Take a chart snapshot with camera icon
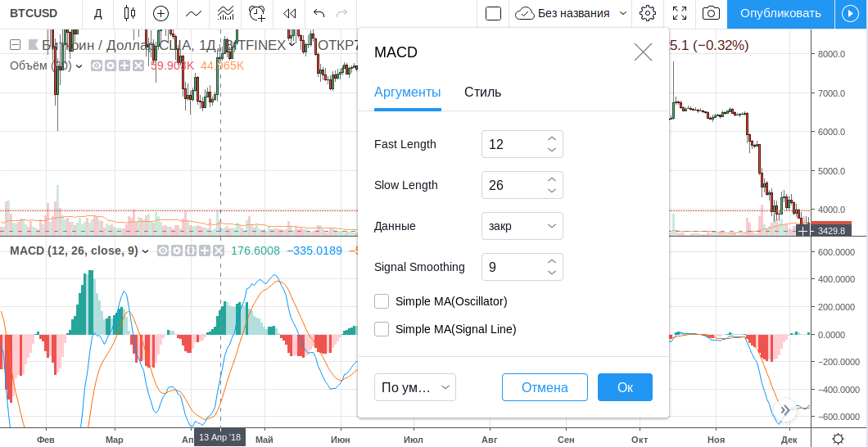Image resolution: width=868 pixels, height=447 pixels. [712, 13]
